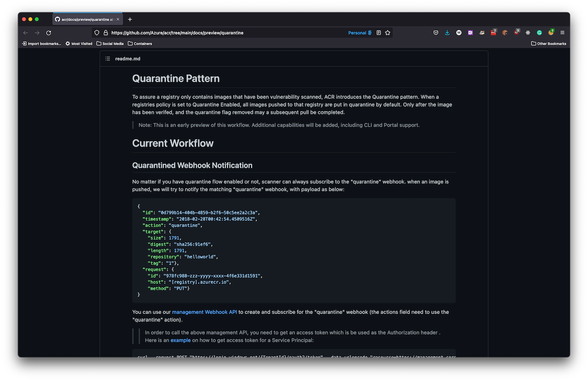
Task: Click the "host": "[registry].azurecr.io" code line
Action: click(189, 282)
